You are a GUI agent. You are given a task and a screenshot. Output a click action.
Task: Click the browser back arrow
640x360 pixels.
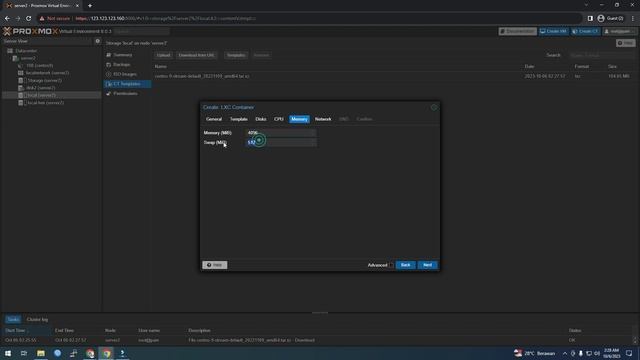pos(7,18)
